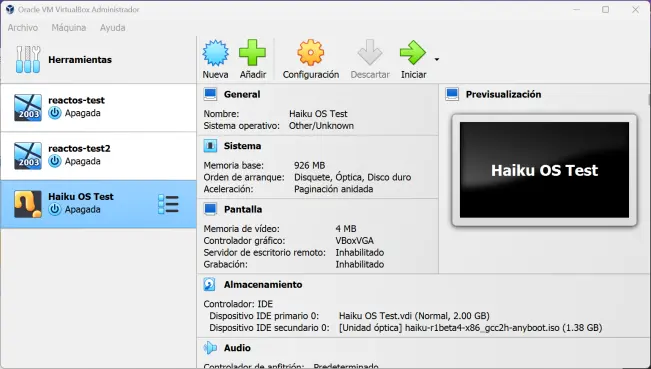Click the Controlador: IDE text
Screen dimensions: 651x369
coord(238,304)
